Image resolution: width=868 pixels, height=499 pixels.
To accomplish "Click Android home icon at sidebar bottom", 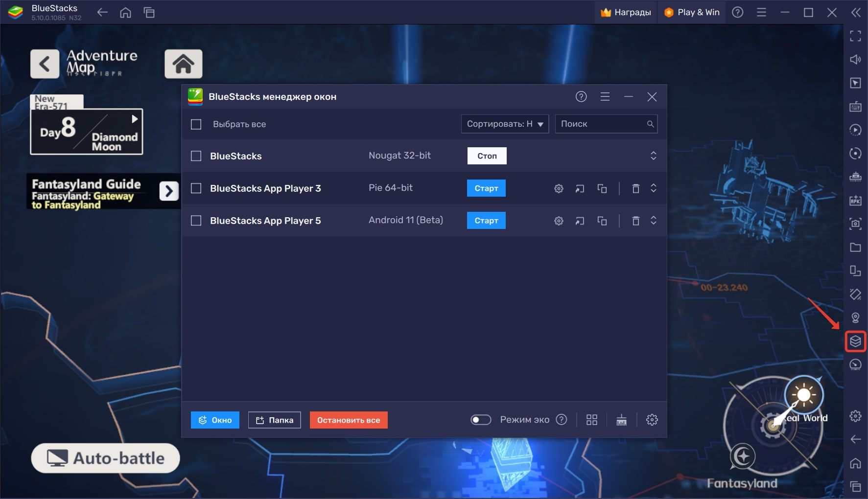I will pos(855,463).
